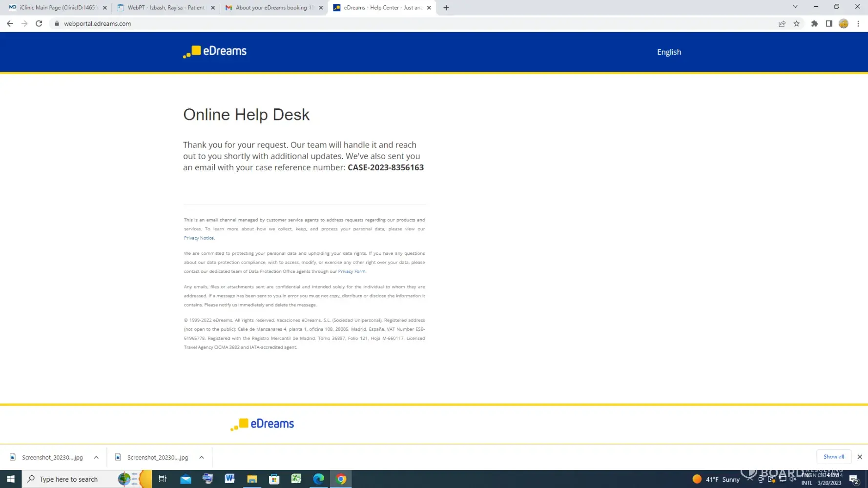Image resolution: width=868 pixels, height=488 pixels.
Task: Bookmark this page with the star icon
Action: pos(796,23)
